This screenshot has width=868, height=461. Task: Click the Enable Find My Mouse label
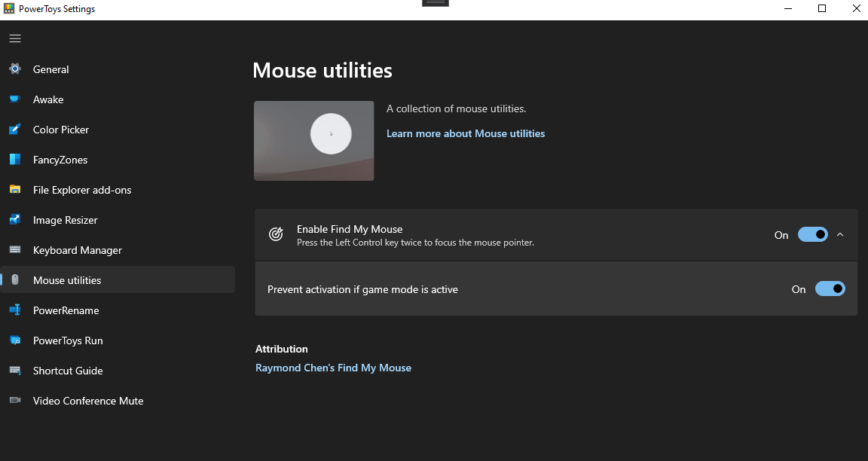coord(350,229)
